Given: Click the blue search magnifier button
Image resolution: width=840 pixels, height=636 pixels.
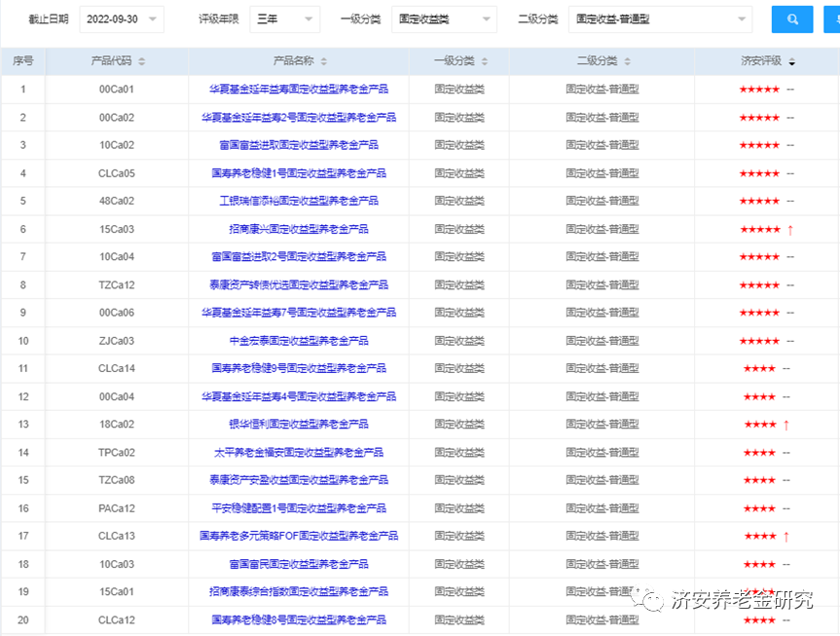Looking at the screenshot, I should click(791, 19).
